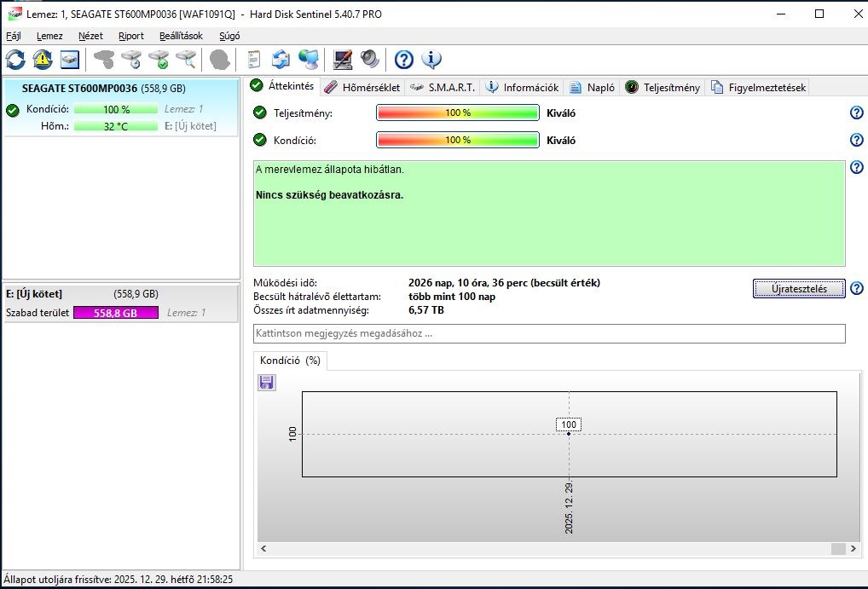This screenshot has height=589, width=868.
Task: Click the greyed round head icon
Action: click(220, 59)
